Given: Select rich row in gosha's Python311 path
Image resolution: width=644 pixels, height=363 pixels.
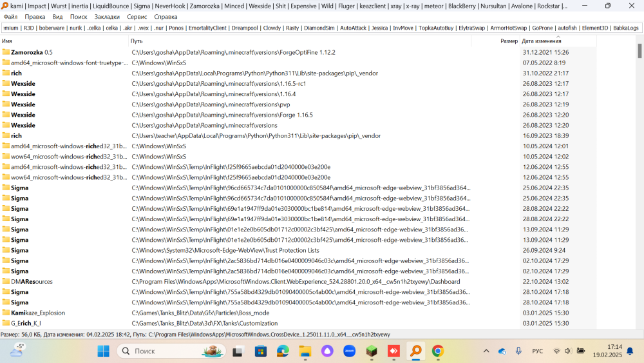Looking at the screenshot, I should coord(298,73).
